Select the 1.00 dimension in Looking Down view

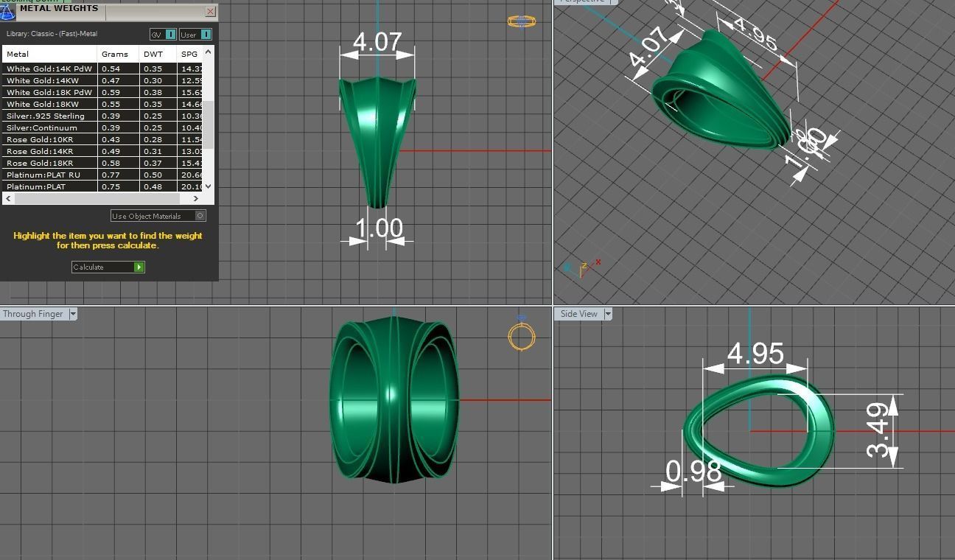379,228
